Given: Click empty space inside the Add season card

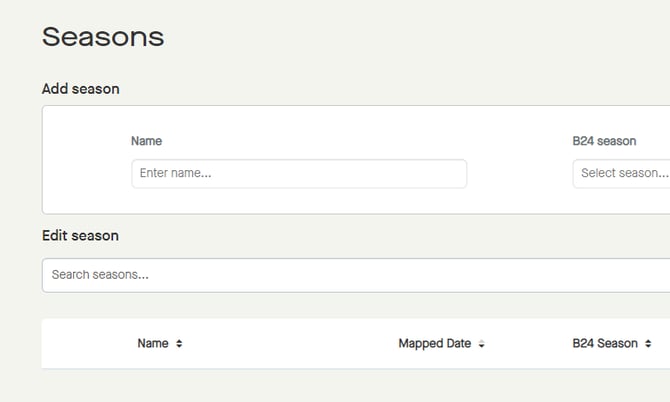Looking at the screenshot, I should point(85,160).
